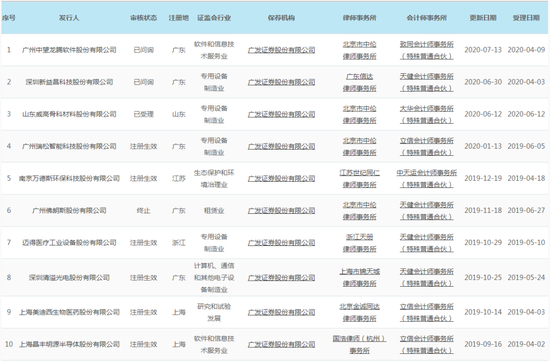Viewport: 550px width, 361px height.
Task: Click the 律师事务所 column header
Action: pyautogui.click(x=360, y=18)
